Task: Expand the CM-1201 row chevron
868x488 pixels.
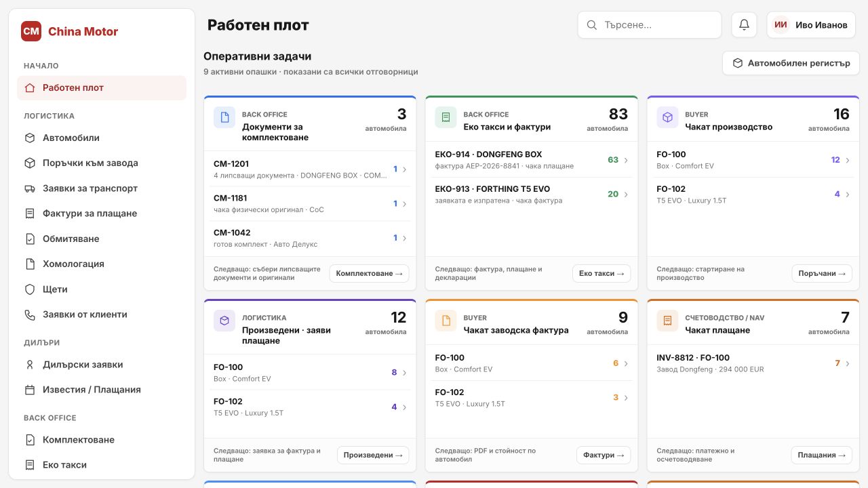Action: [x=404, y=169]
